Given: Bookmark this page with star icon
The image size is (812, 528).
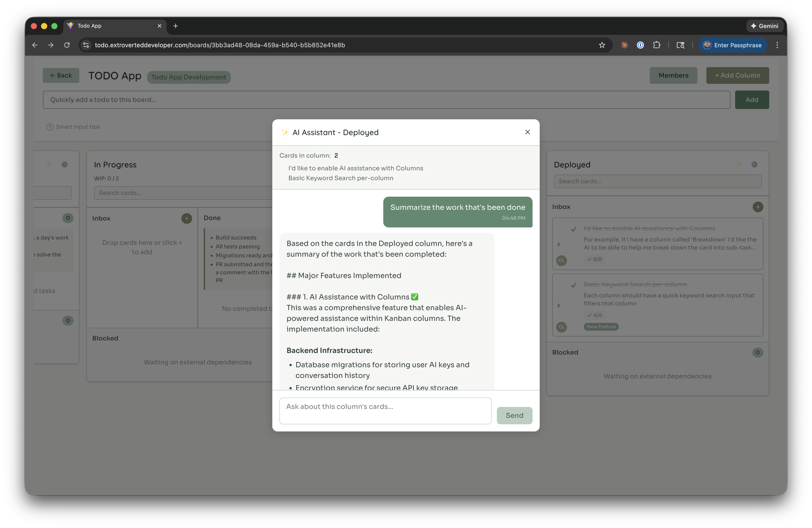Looking at the screenshot, I should (x=602, y=45).
